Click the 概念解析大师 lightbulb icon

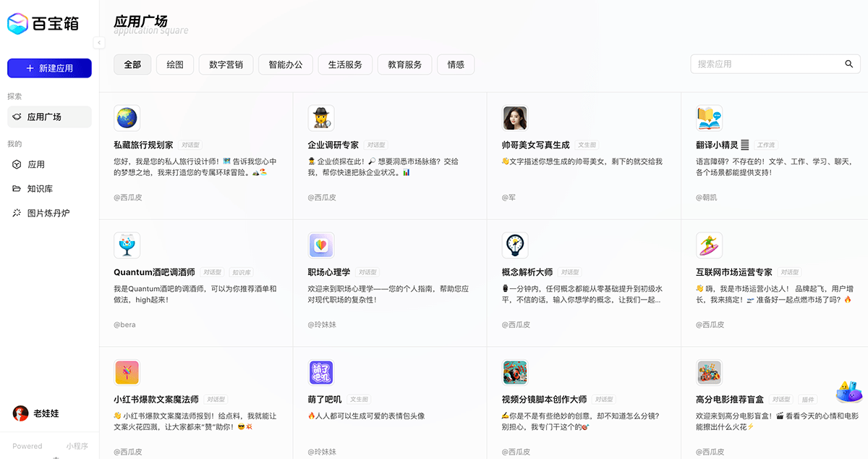coord(514,245)
